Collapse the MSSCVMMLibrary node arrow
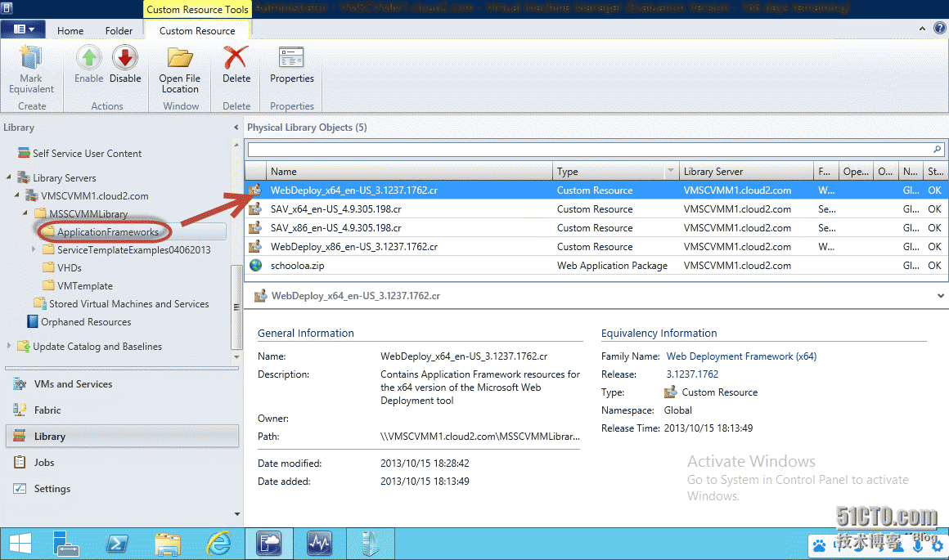Screen dimensions: 949x560 click(25, 213)
